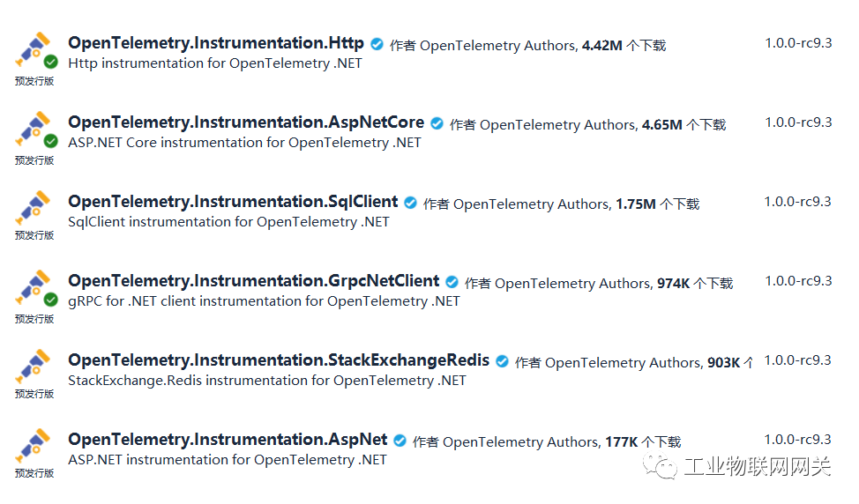Screen dimensions: 859x504
Task: Click the AspNetCore package telescope icon
Action: (x=35, y=130)
